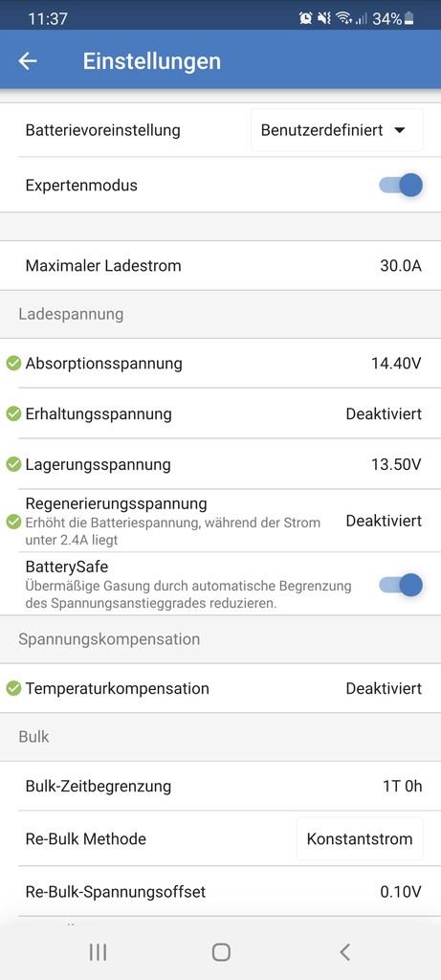441x980 pixels.
Task: Tap the dropdown arrow next to Benutzerdefiniert
Action: [401, 130]
